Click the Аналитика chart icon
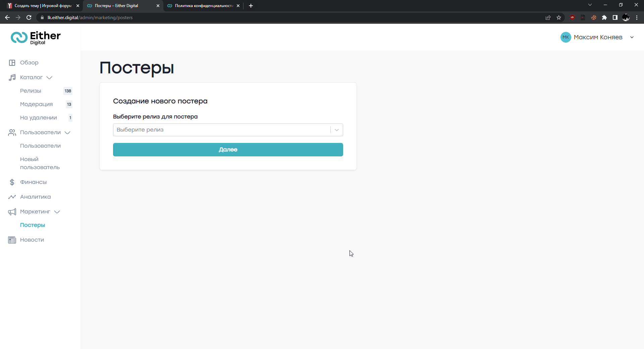Screen dimensions: 644x349 click(12, 197)
